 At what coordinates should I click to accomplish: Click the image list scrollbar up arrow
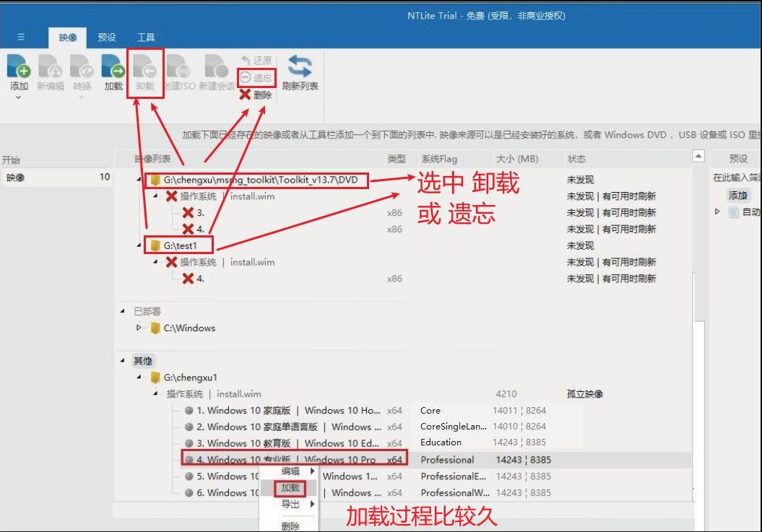tap(698, 156)
